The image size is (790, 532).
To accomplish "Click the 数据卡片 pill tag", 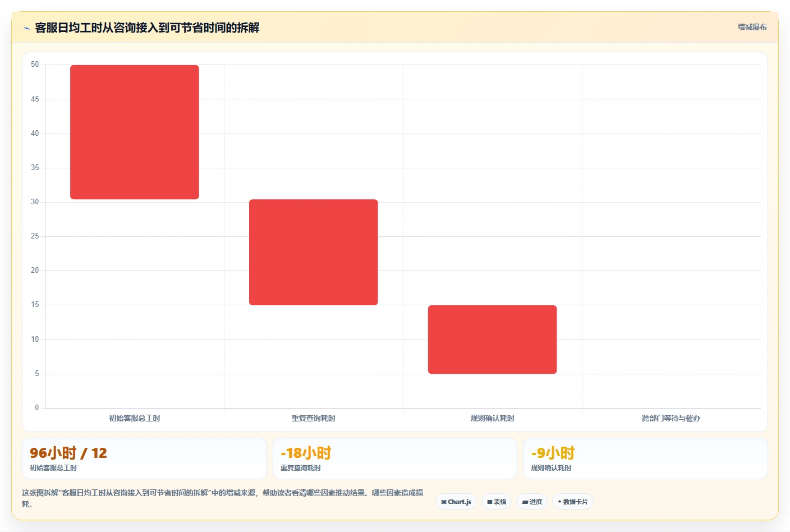I will (x=573, y=502).
